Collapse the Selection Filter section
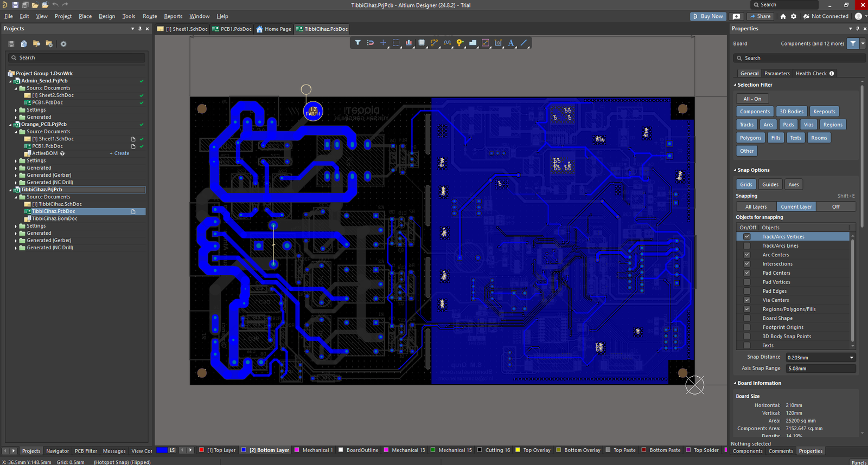 [735, 85]
